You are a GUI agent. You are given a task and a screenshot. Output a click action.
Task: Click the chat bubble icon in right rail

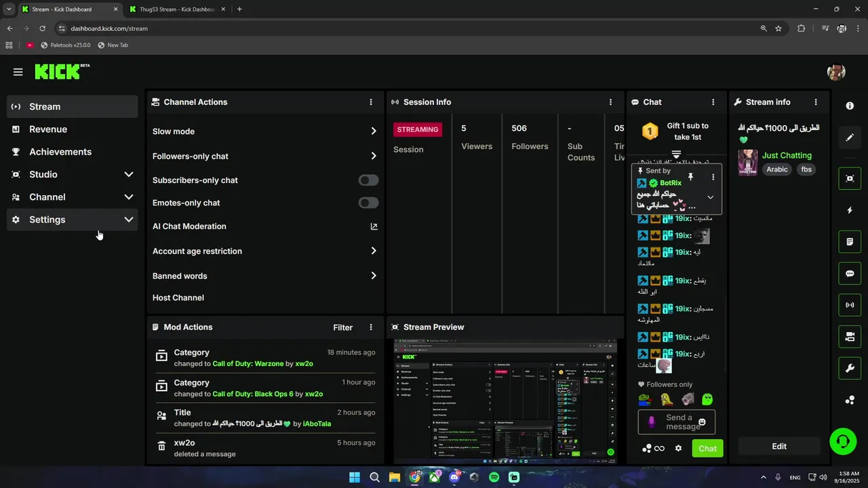[850, 273]
